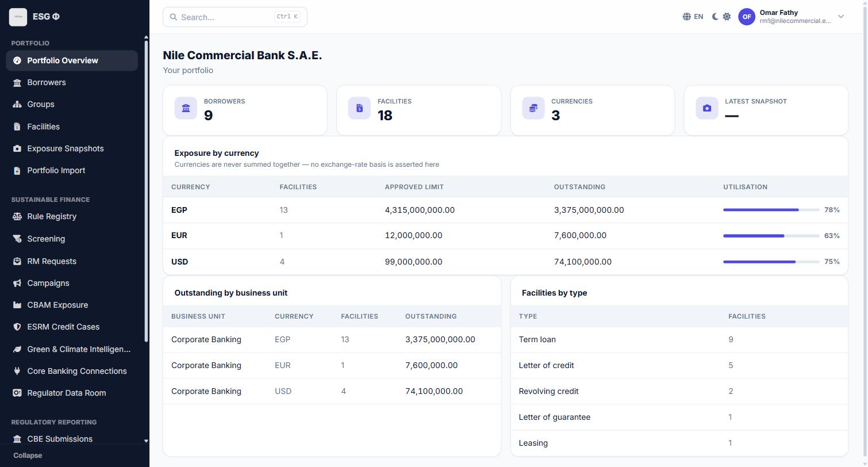Click the Ctrl K shortcut badge
Viewport: 868px width, 467px height.
(287, 17)
